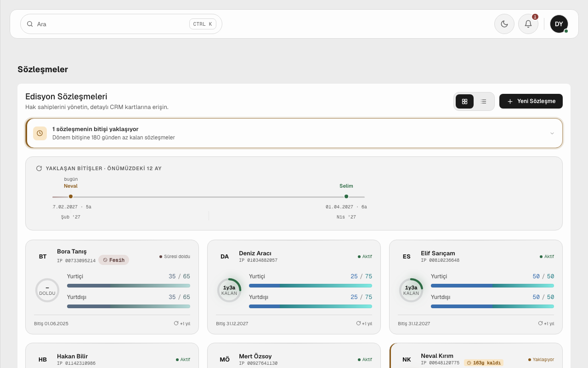Open notifications bell
The width and height of the screenshot is (588, 368).
pos(528,24)
